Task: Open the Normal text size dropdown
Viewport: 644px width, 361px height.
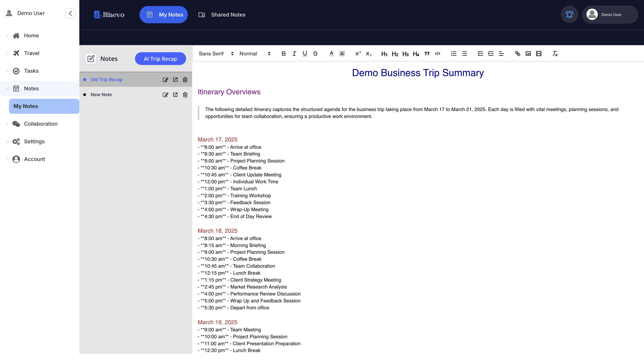Action: coord(255,54)
